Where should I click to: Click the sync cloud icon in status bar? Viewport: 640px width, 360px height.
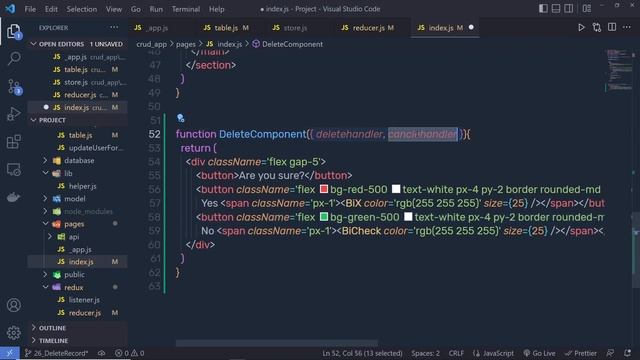(101, 353)
